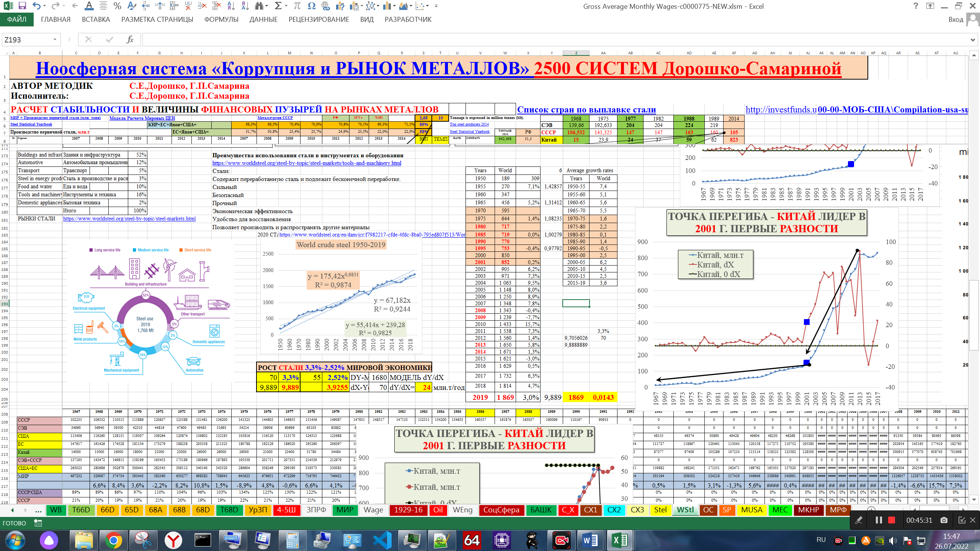Viewport: 980px width, 551px height.
Task: Expand the formula bar chevron
Action: tap(973, 40)
